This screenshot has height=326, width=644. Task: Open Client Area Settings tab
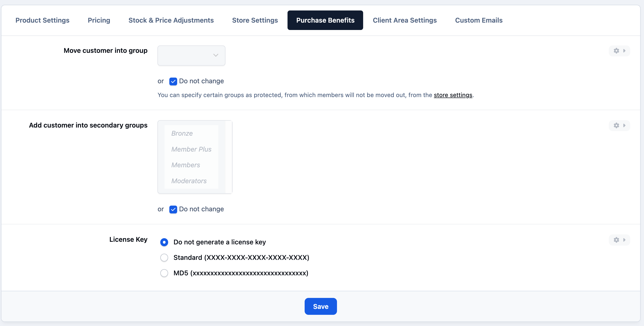(x=405, y=20)
